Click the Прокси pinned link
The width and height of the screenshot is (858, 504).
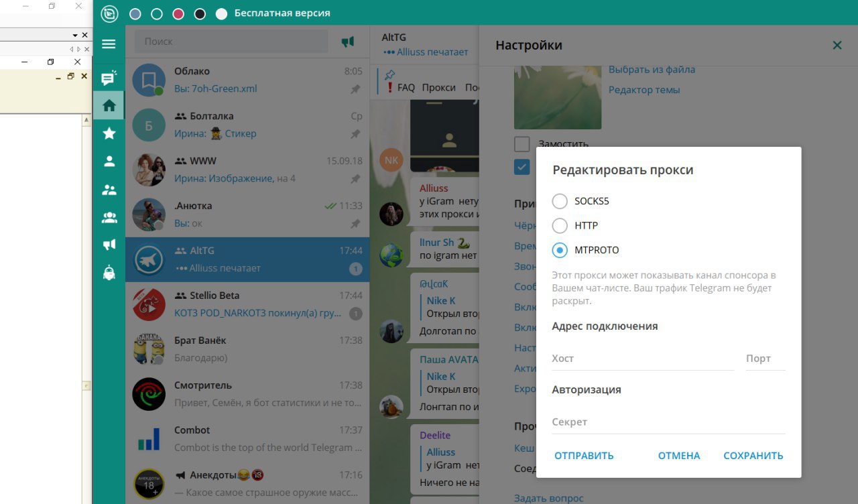[439, 88]
